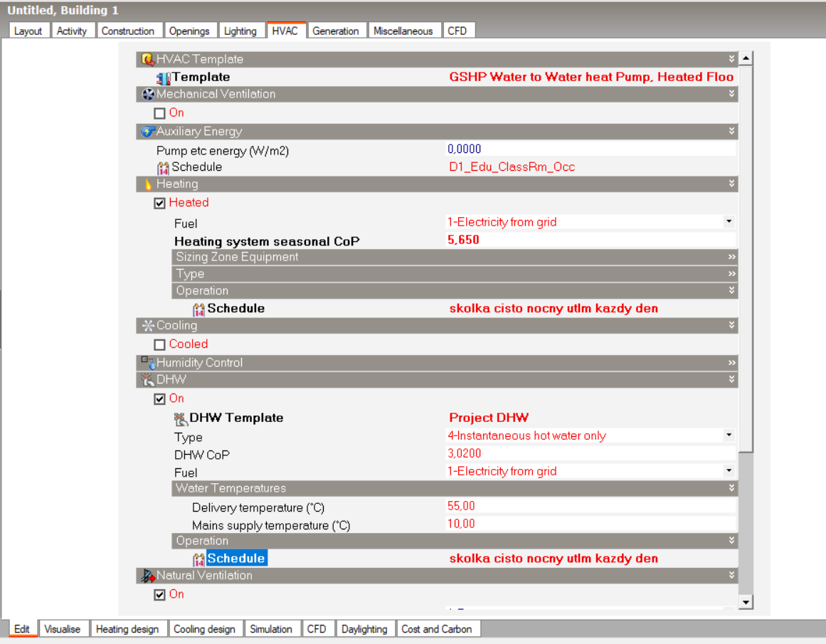
Task: Click the Natural Ventilation section icon
Action: [148, 576]
